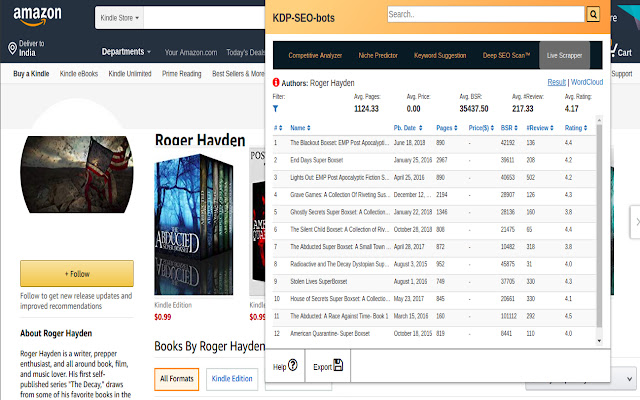Select row 'Radioactive and The Decay Dystopian'
The image size is (640, 400).
(x=434, y=264)
